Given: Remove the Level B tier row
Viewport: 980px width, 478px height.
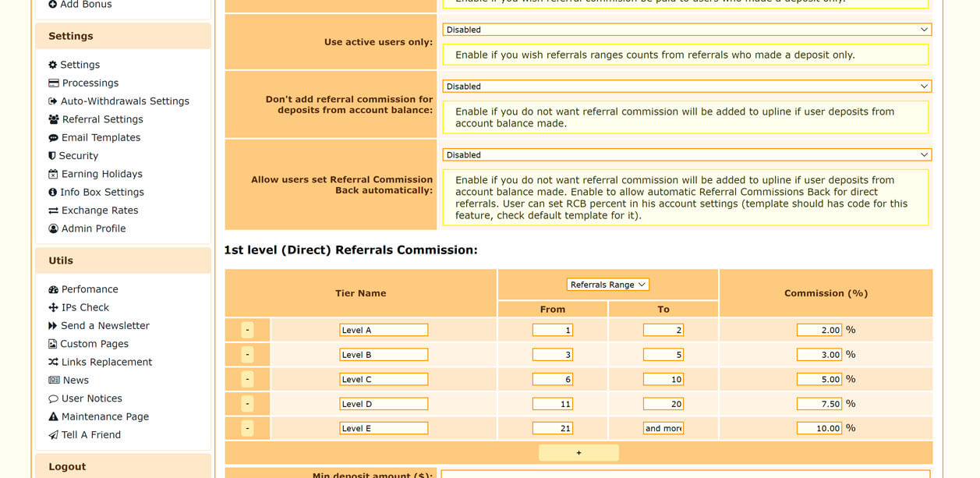Looking at the screenshot, I should (x=248, y=355).
